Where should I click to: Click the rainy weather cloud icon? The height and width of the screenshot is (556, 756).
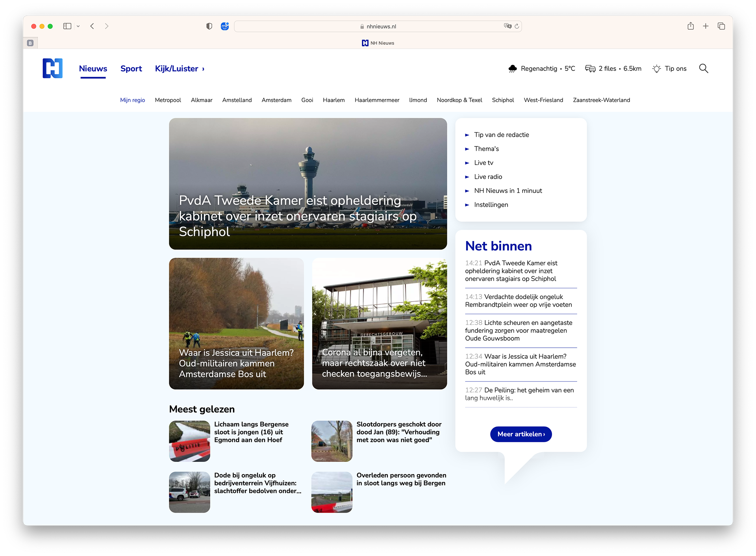pos(512,69)
